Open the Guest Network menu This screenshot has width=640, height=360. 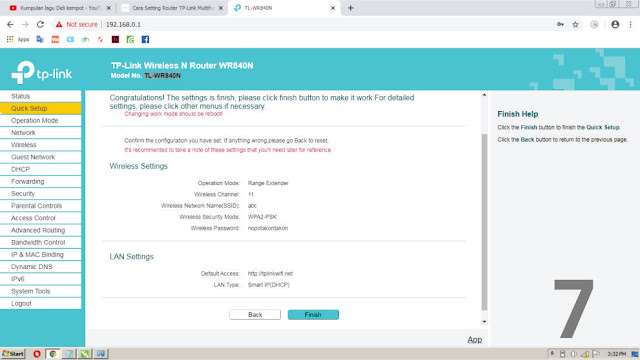pos(41,157)
